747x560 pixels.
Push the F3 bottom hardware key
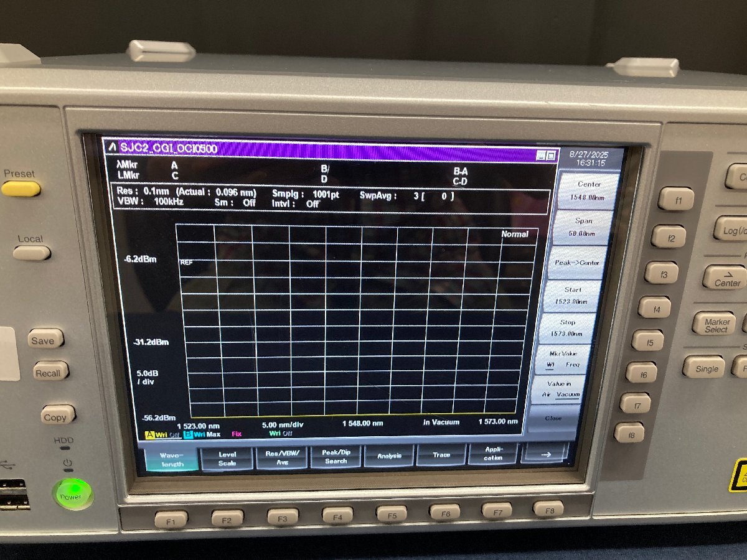[283, 516]
